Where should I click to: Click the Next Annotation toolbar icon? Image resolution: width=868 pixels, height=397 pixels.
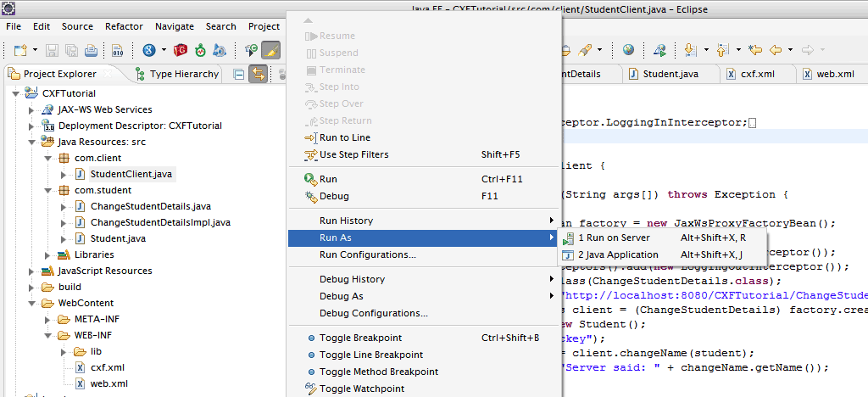click(687, 51)
